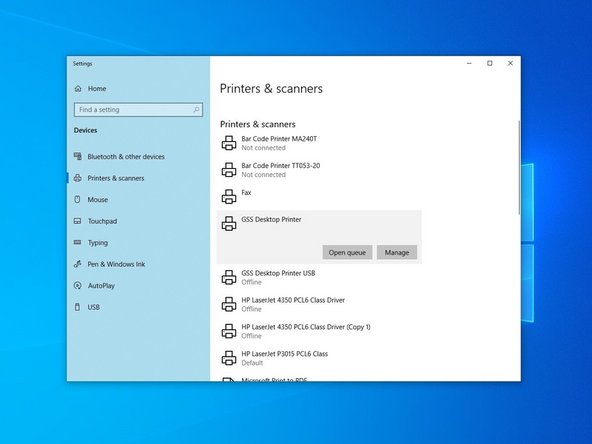Click printer icon for HP LaserJet 4350 (Copy 1)

pyautogui.click(x=229, y=331)
